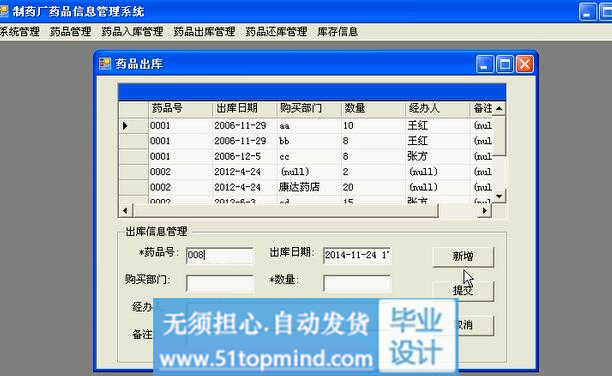Click the 购买部门 input field
The height and width of the screenshot is (376, 612).
tap(220, 283)
